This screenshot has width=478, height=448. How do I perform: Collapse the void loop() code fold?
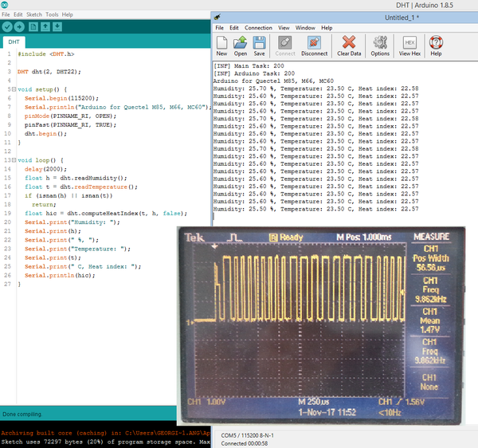pos(14,160)
